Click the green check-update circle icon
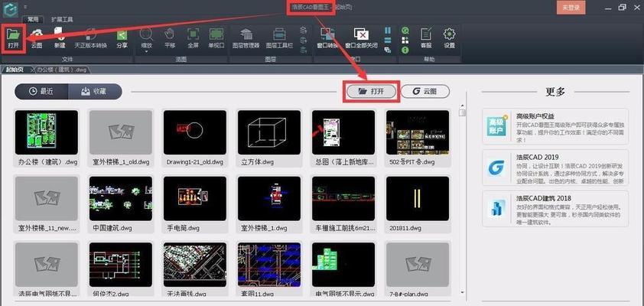This screenshot has height=306, width=644. [x=405, y=31]
